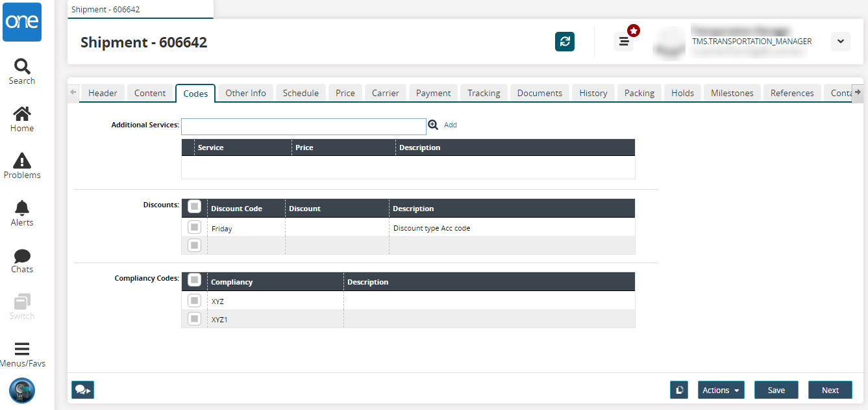The height and width of the screenshot is (410, 868).
Task: Open the Tracking tab
Action: point(484,93)
